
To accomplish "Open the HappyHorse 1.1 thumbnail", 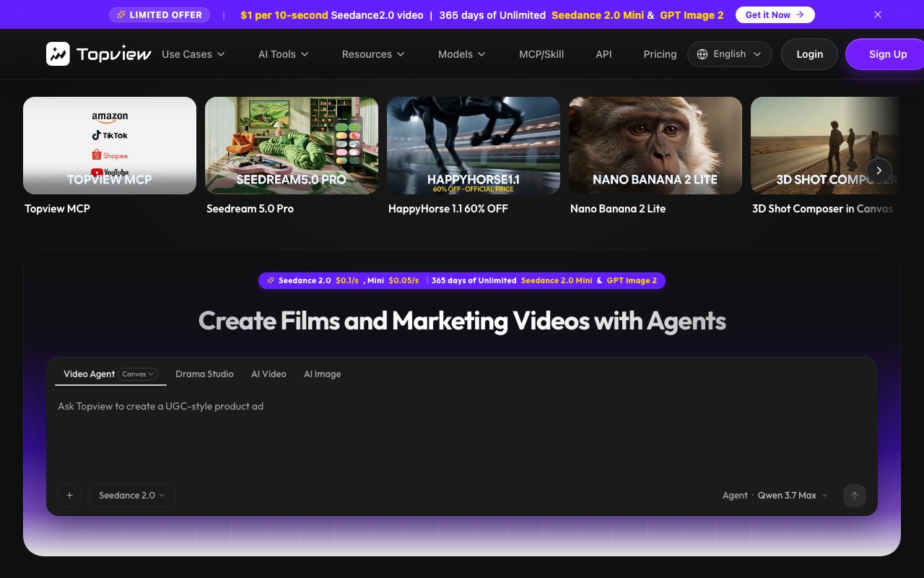I will (474, 145).
